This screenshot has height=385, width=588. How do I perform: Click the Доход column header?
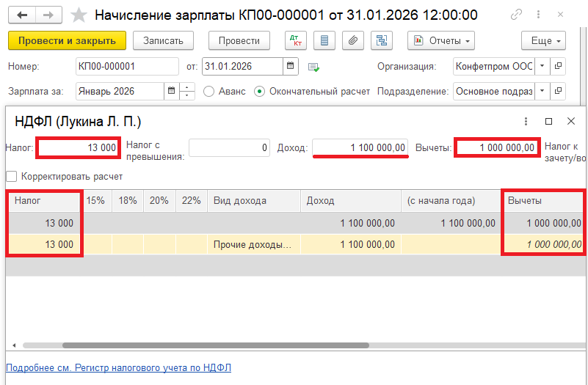[x=351, y=201]
